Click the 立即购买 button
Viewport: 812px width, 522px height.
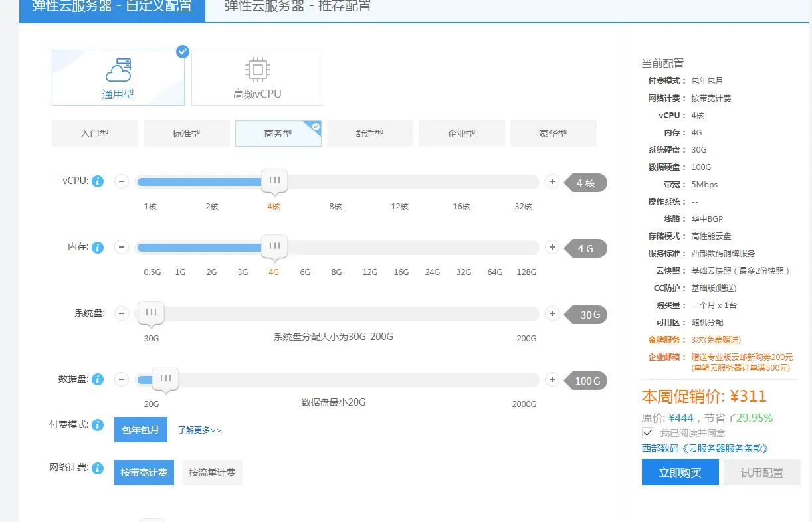point(680,472)
